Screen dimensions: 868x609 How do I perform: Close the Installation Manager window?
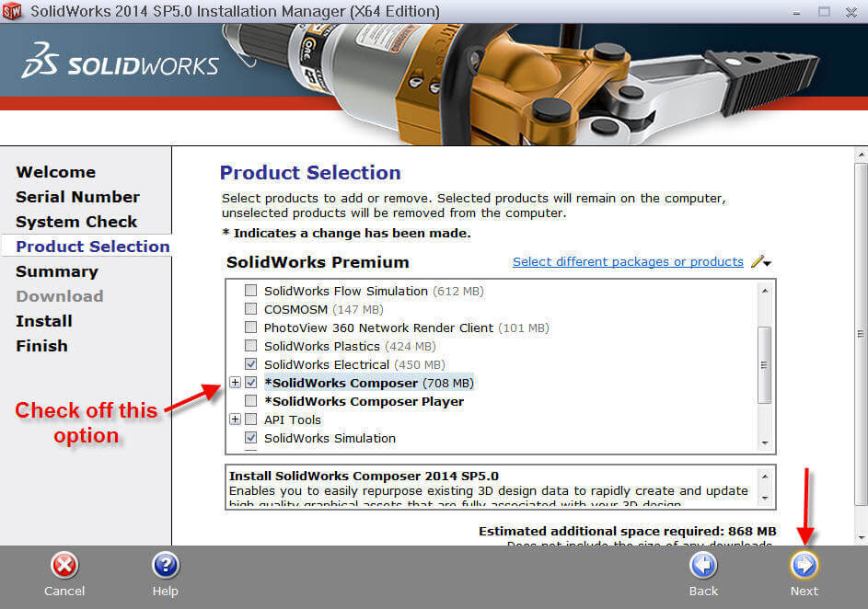(851, 12)
